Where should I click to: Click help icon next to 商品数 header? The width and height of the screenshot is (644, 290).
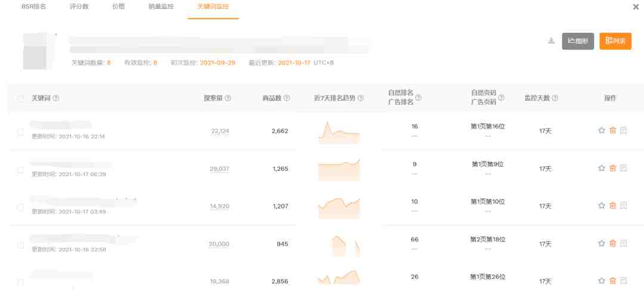(x=287, y=98)
